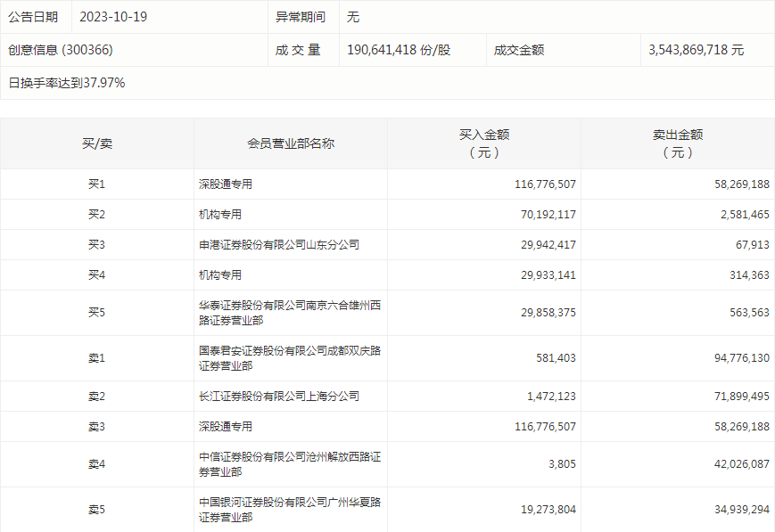Click the 成交量 label
Image resolution: width=775 pixels, height=532 pixels.
[x=298, y=50]
